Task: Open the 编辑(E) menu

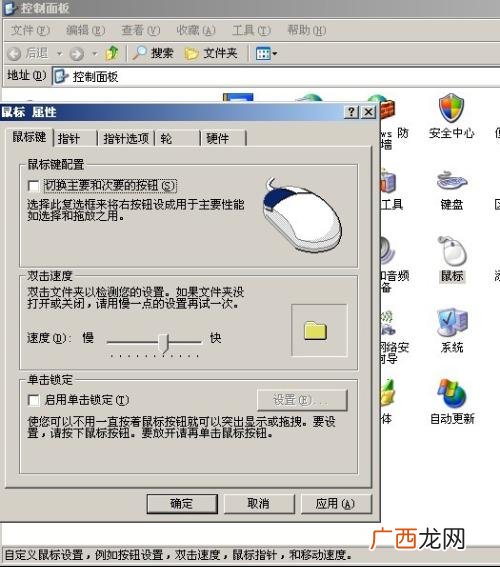Action: pos(85,30)
